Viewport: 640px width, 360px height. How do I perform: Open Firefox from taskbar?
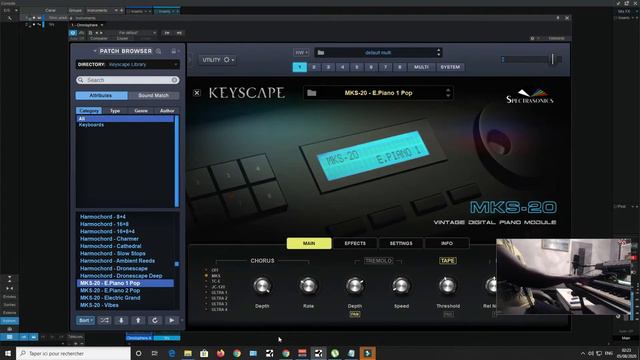(220, 353)
